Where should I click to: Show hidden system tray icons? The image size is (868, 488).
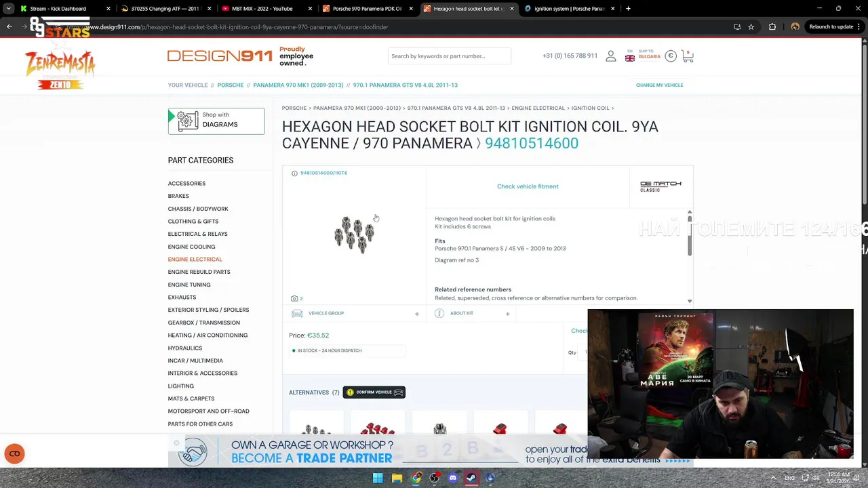pyautogui.click(x=773, y=478)
